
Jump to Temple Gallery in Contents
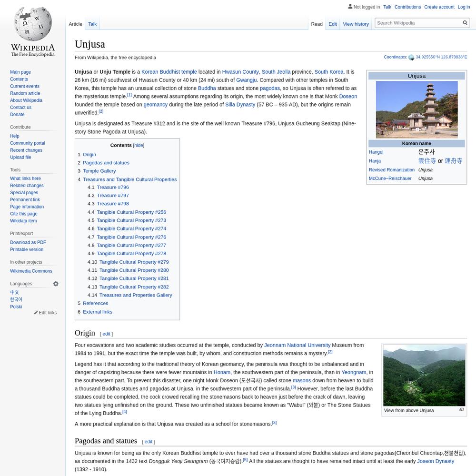click(x=99, y=171)
